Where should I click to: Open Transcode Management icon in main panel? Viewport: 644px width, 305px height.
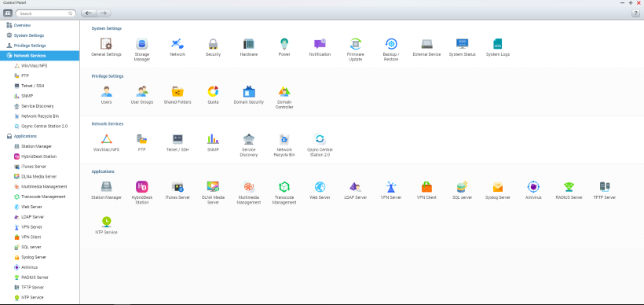284,186
